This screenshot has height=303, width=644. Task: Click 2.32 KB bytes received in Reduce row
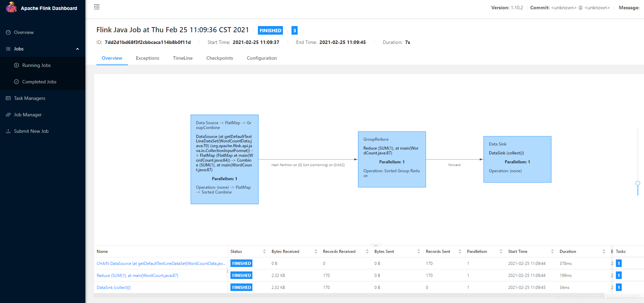[x=278, y=276]
